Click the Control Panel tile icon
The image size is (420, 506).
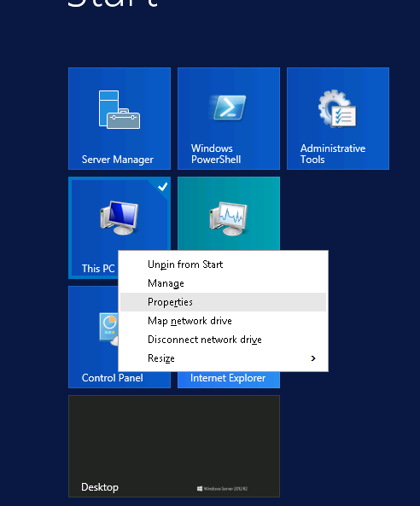[108, 329]
